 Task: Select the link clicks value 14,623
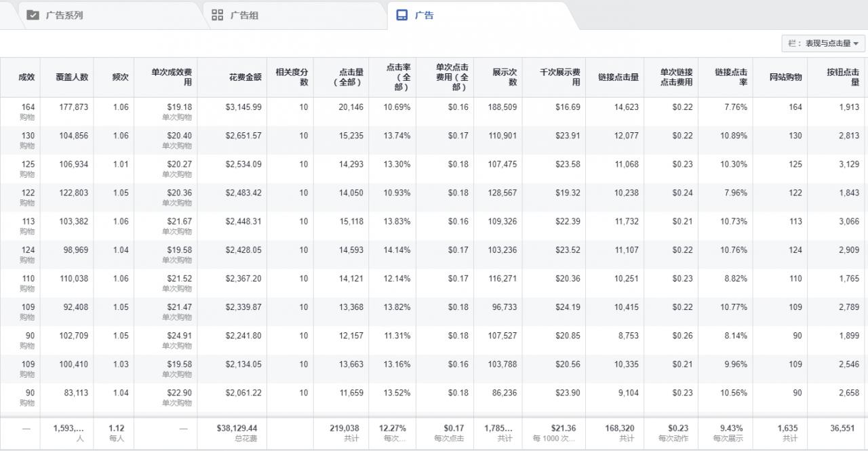(x=627, y=107)
